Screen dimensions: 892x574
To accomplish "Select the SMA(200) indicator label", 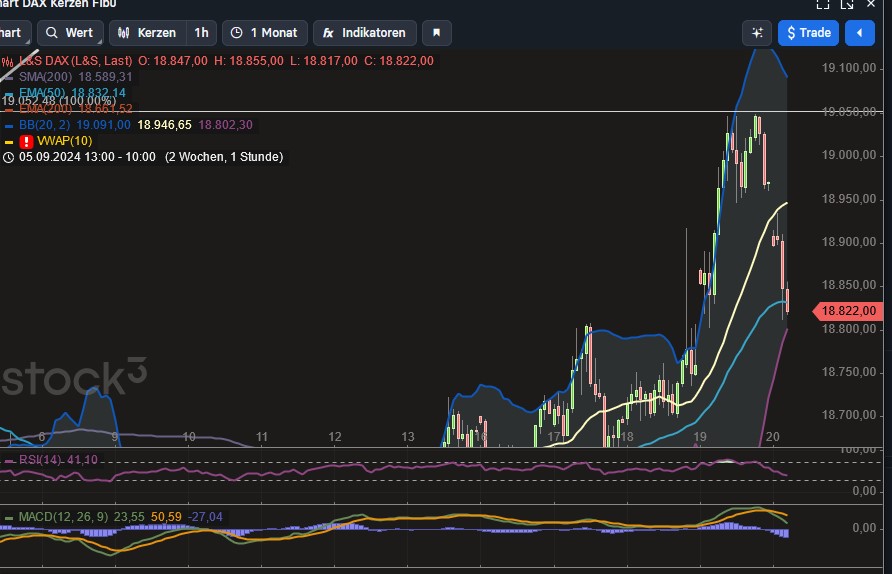I will tap(43, 77).
